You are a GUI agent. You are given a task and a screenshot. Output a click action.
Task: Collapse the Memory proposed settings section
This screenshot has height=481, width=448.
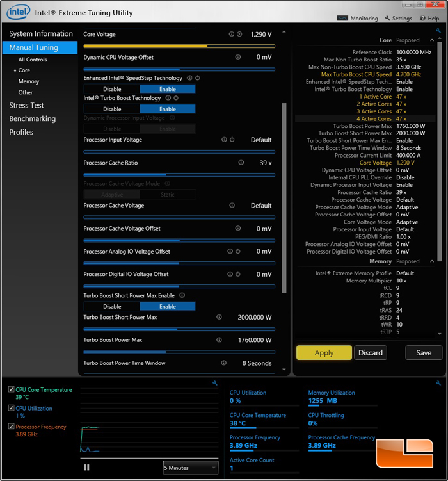tap(431, 261)
